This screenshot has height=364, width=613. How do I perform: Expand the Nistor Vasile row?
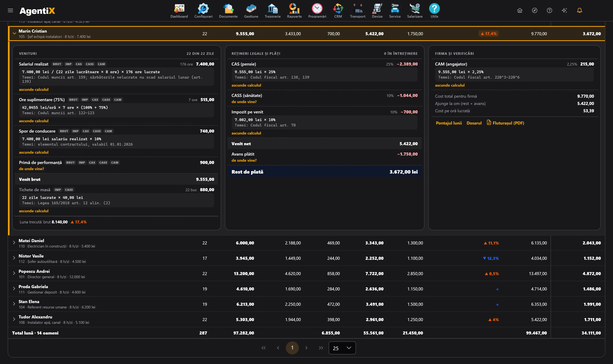[14, 258]
